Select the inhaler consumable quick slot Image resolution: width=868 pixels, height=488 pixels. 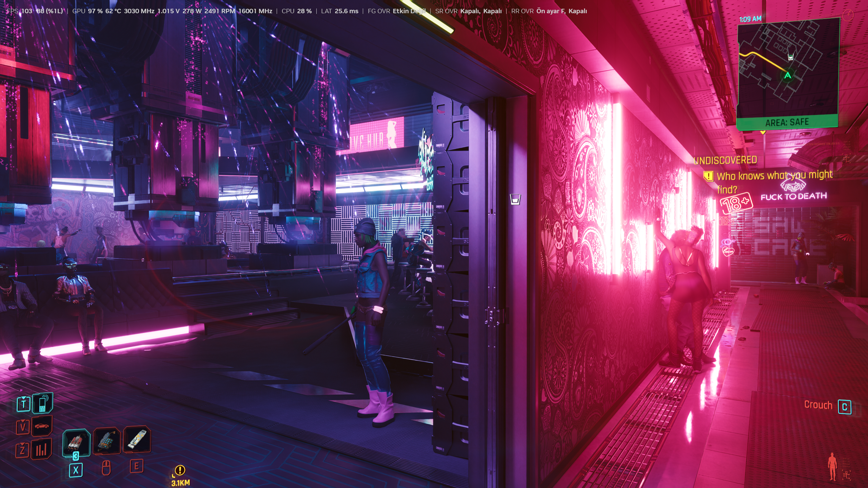coord(137,439)
